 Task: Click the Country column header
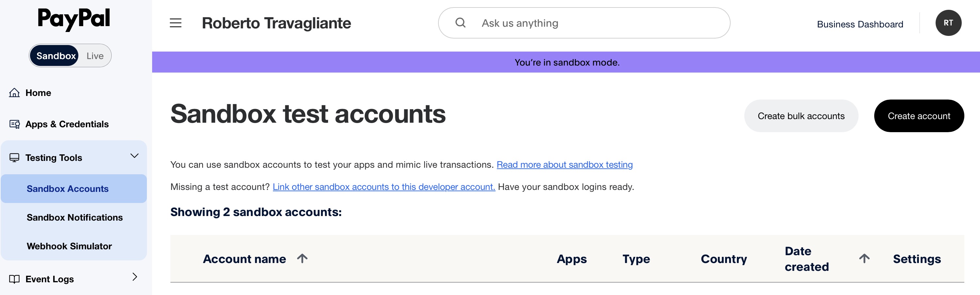tap(724, 259)
